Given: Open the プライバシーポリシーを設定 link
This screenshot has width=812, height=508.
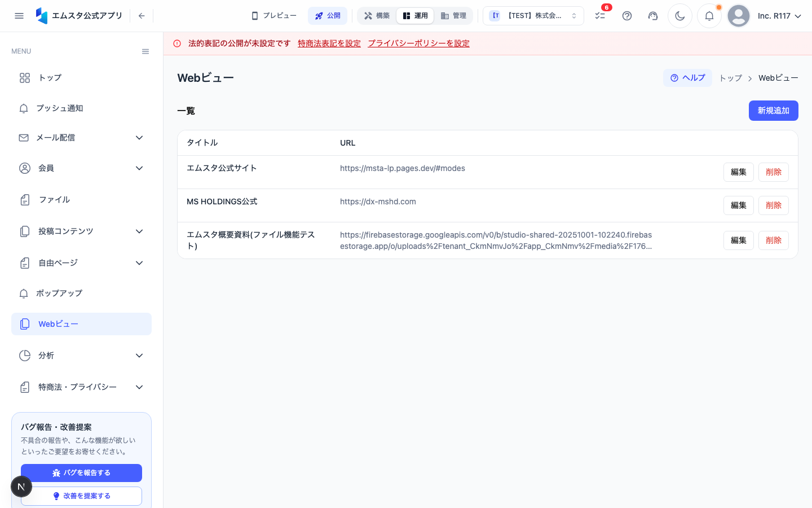Looking at the screenshot, I should (419, 43).
